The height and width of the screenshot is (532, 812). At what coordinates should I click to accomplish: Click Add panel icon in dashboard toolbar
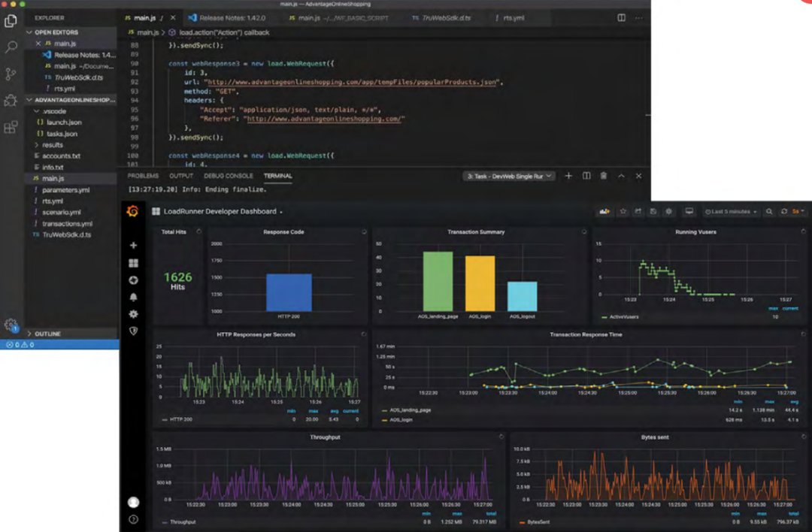tap(604, 211)
